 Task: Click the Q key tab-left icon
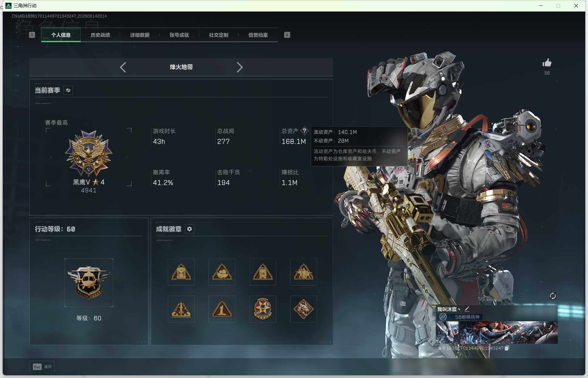pyautogui.click(x=32, y=35)
